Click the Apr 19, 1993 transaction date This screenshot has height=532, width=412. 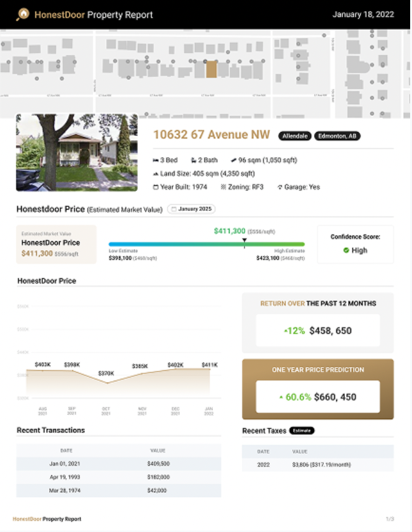coord(65,477)
